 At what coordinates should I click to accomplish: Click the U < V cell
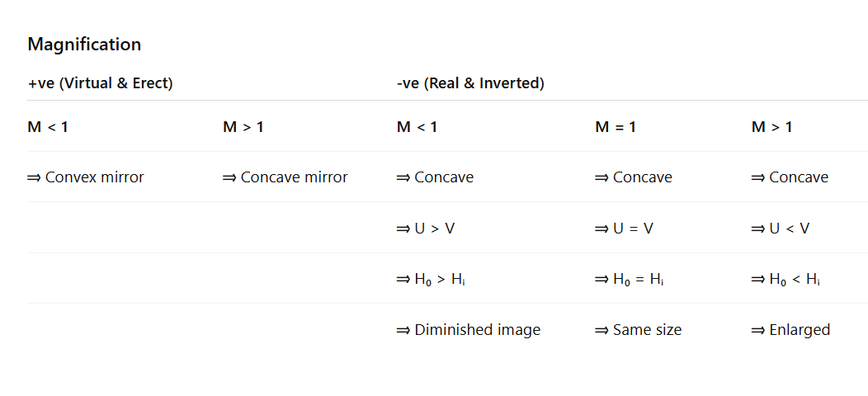pos(781,229)
